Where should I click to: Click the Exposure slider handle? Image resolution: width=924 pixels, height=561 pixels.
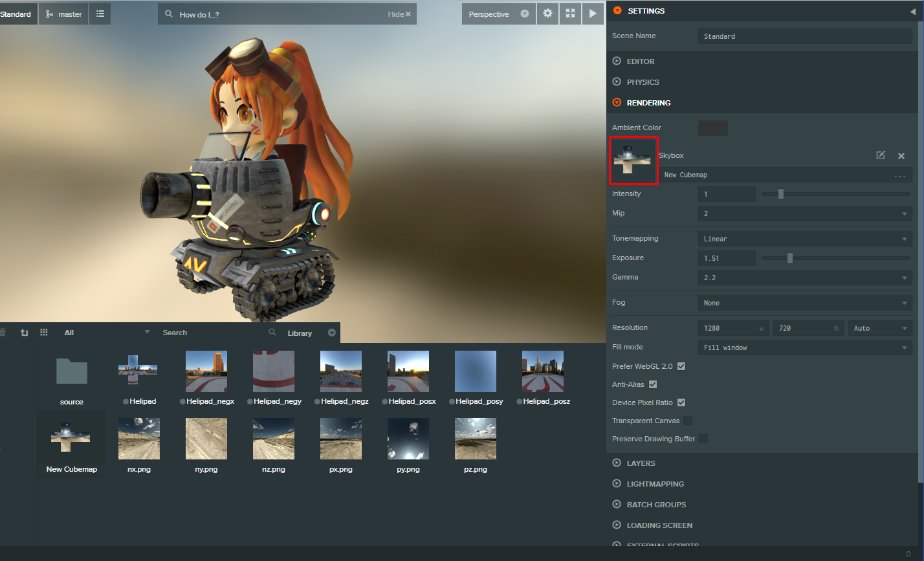(x=789, y=258)
